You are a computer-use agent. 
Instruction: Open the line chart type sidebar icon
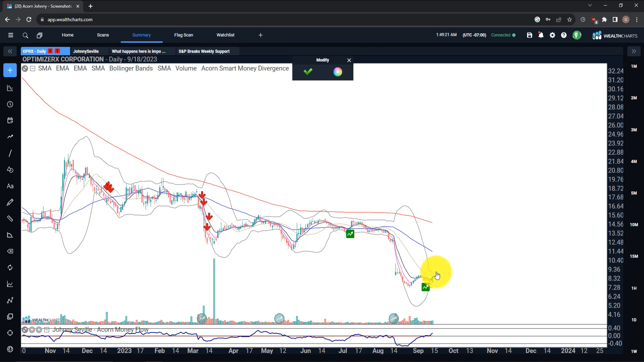click(10, 284)
